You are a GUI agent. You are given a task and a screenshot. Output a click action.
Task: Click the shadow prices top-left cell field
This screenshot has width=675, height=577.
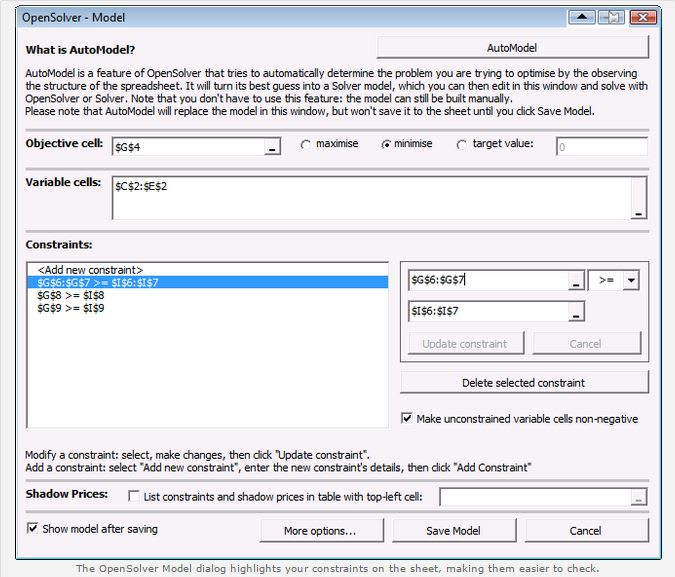coord(535,497)
